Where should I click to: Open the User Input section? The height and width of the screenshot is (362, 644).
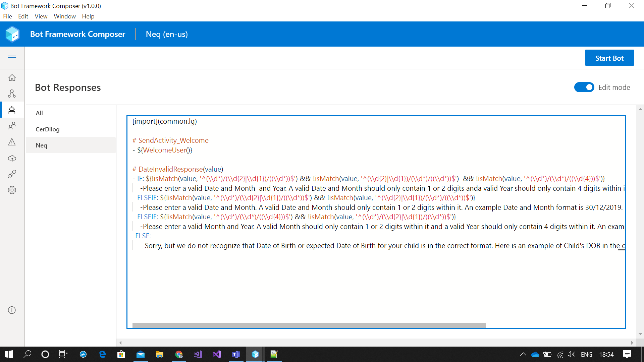point(12,126)
